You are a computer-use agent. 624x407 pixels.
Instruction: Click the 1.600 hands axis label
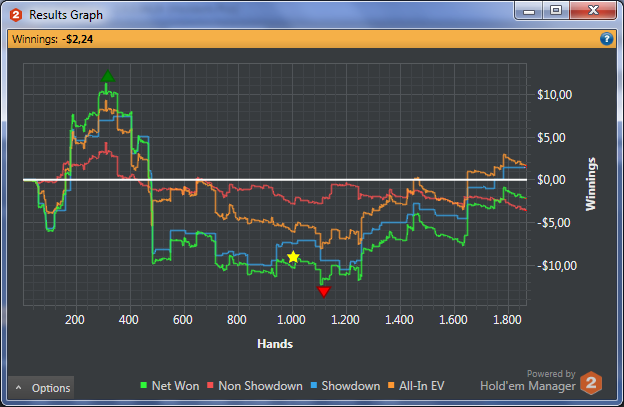pos(453,319)
